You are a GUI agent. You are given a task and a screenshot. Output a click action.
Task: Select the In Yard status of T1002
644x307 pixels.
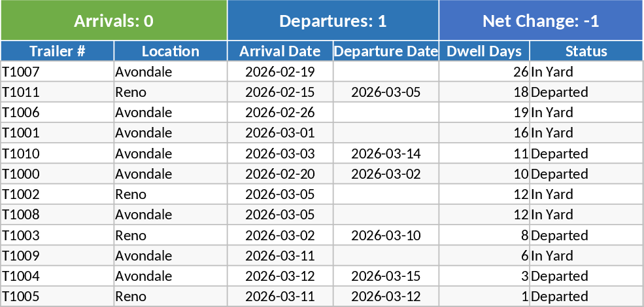point(586,194)
